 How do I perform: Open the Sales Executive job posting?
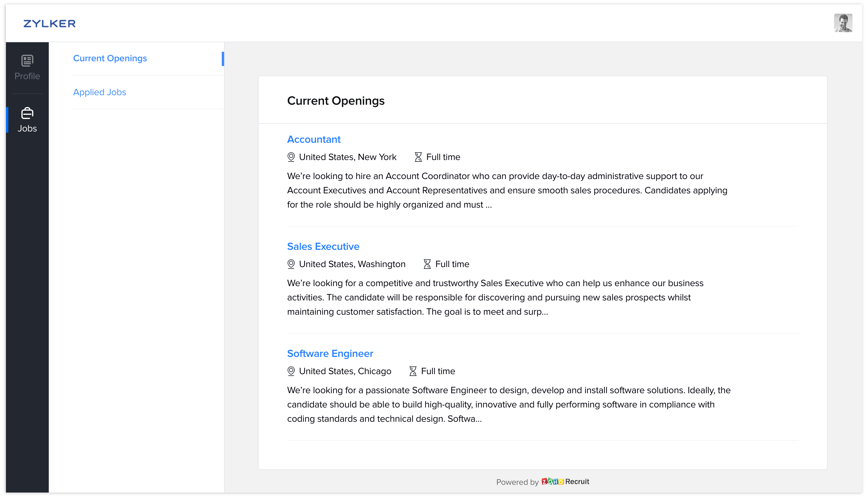pos(323,247)
